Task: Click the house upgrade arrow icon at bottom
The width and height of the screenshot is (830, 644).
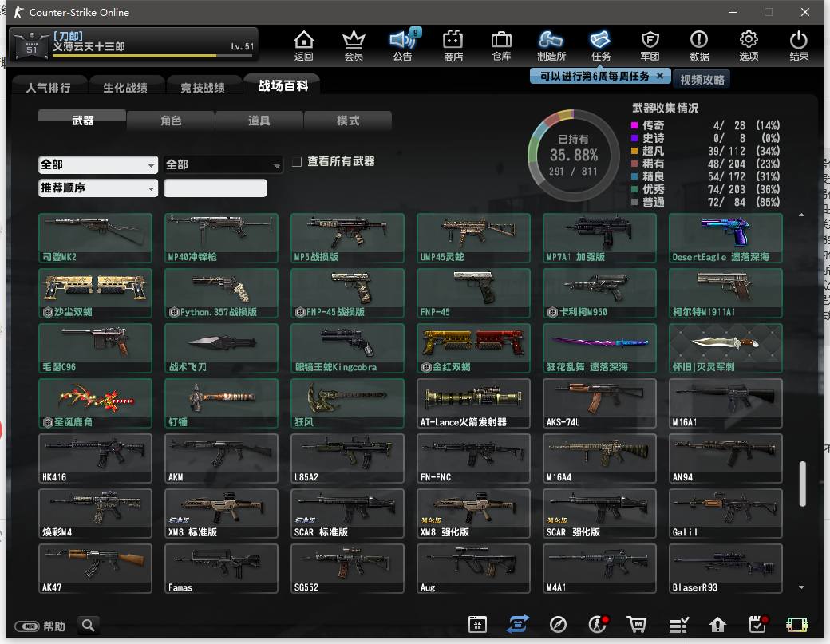Action: click(x=717, y=625)
